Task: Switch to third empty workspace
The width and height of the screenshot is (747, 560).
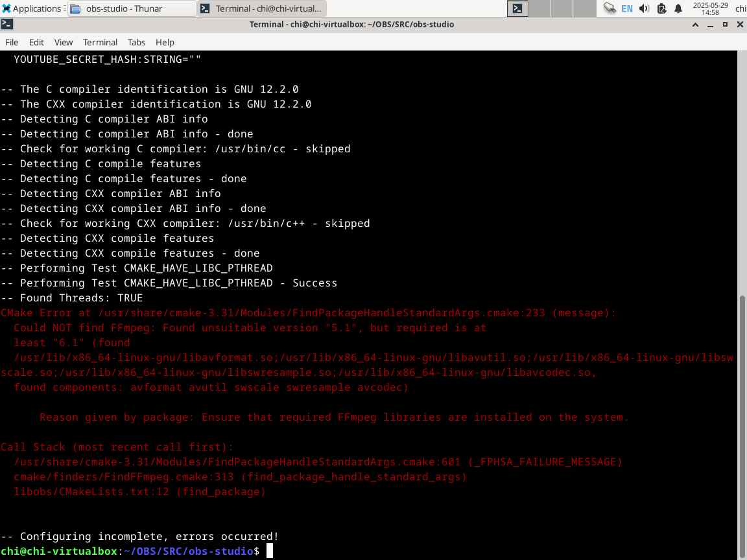Action: point(562,8)
